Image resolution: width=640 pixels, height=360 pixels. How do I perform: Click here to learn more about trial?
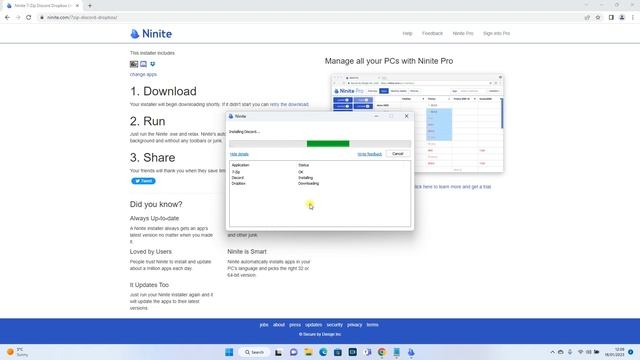pos(452,187)
